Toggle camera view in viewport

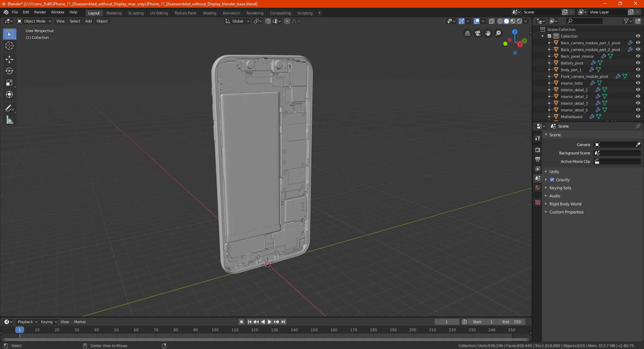coord(478,33)
